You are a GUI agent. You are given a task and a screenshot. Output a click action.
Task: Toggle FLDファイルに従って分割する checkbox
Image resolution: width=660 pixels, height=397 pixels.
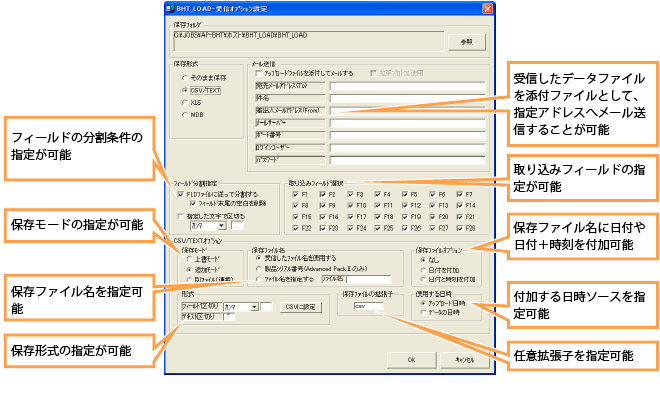pyautogui.click(x=181, y=194)
